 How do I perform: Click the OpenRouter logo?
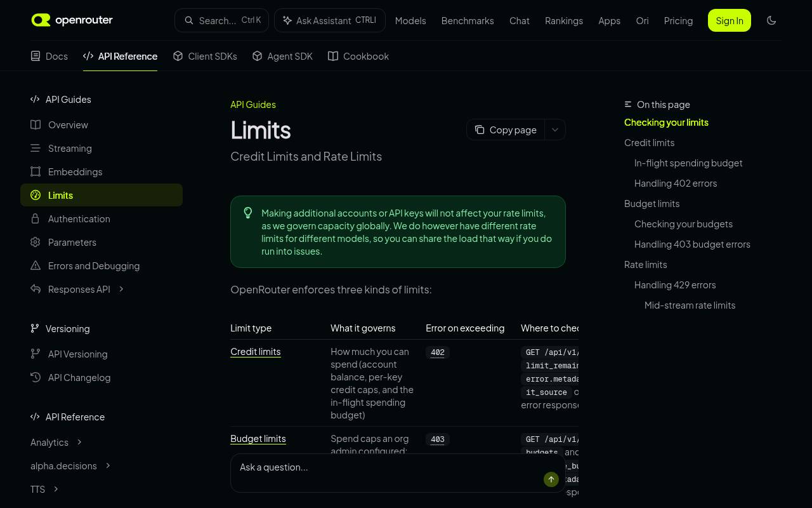[x=72, y=20]
